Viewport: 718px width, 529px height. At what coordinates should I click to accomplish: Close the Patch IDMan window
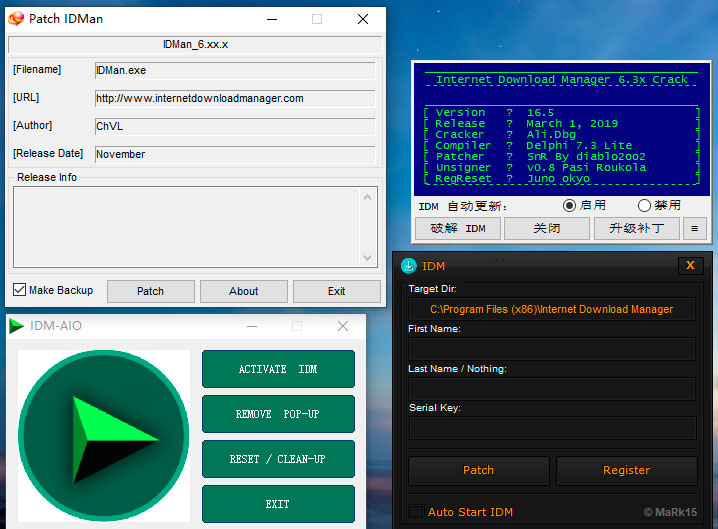[x=363, y=19]
